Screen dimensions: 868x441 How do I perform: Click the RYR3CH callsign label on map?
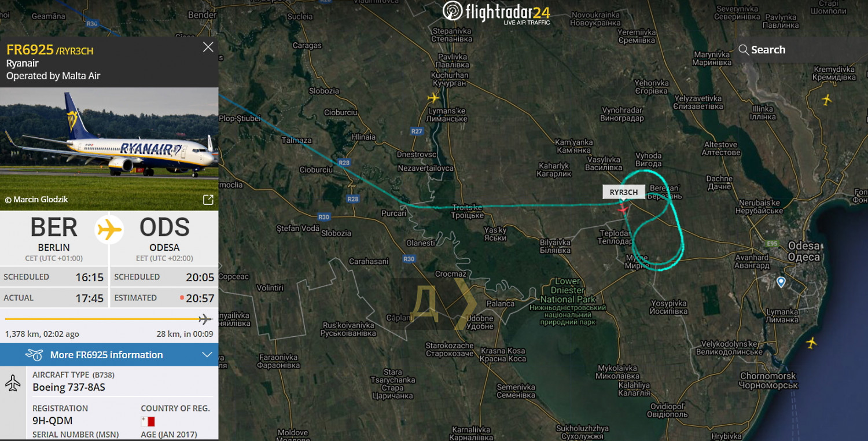(624, 192)
